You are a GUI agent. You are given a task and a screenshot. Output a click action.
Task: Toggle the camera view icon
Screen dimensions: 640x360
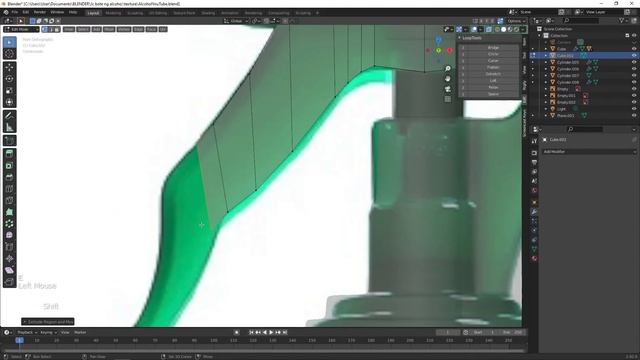click(448, 89)
